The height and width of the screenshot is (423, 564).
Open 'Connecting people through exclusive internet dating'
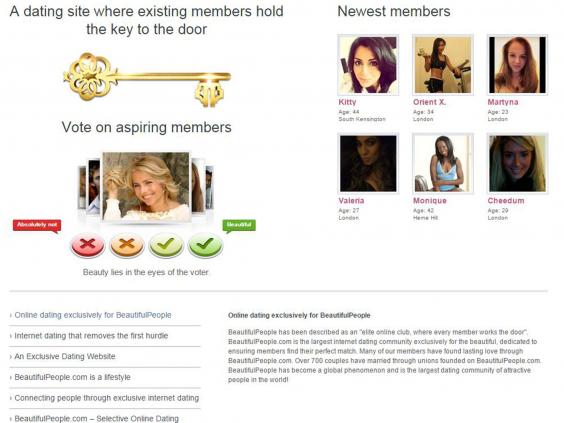[x=105, y=398]
